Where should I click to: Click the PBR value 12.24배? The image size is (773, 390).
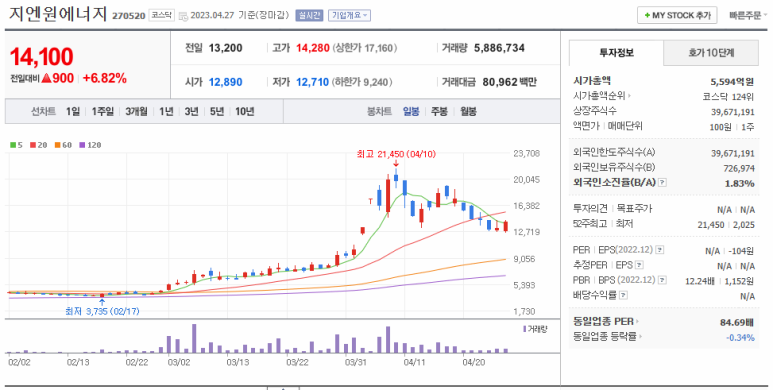[x=701, y=281]
